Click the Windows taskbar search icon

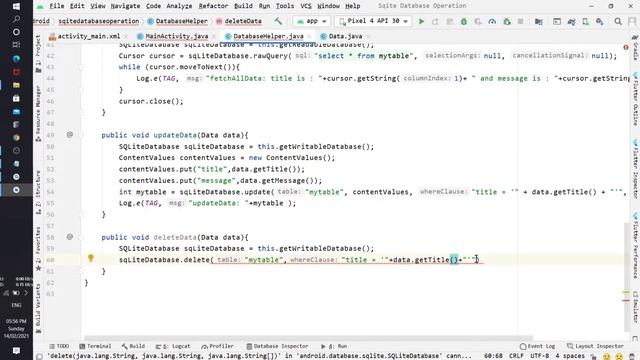(x=16, y=19)
